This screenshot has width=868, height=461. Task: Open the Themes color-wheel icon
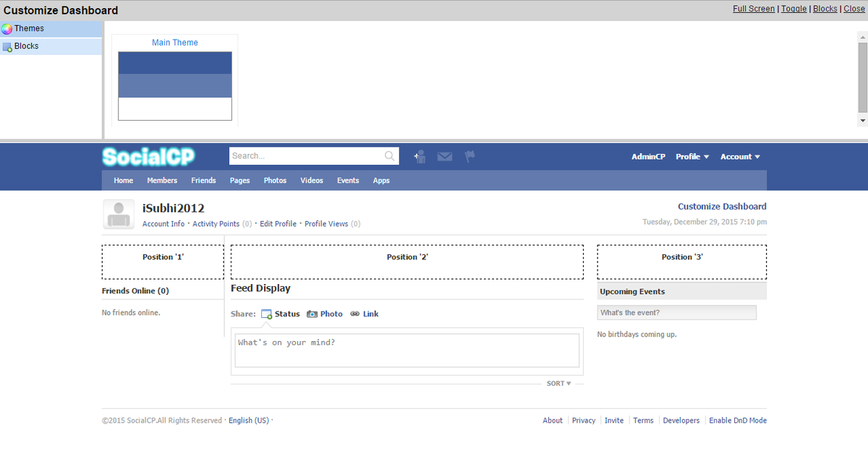coord(7,28)
